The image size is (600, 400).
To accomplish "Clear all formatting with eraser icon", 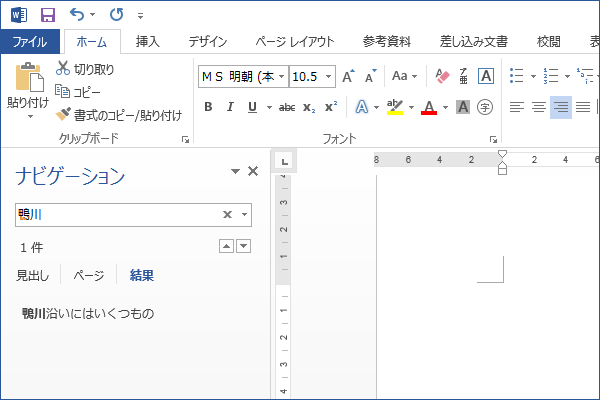I will (x=442, y=76).
